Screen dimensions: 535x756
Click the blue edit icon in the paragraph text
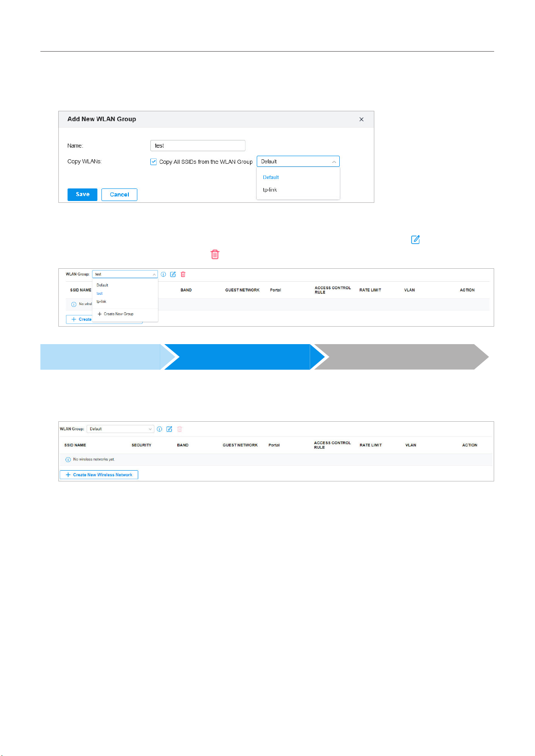[x=416, y=240]
